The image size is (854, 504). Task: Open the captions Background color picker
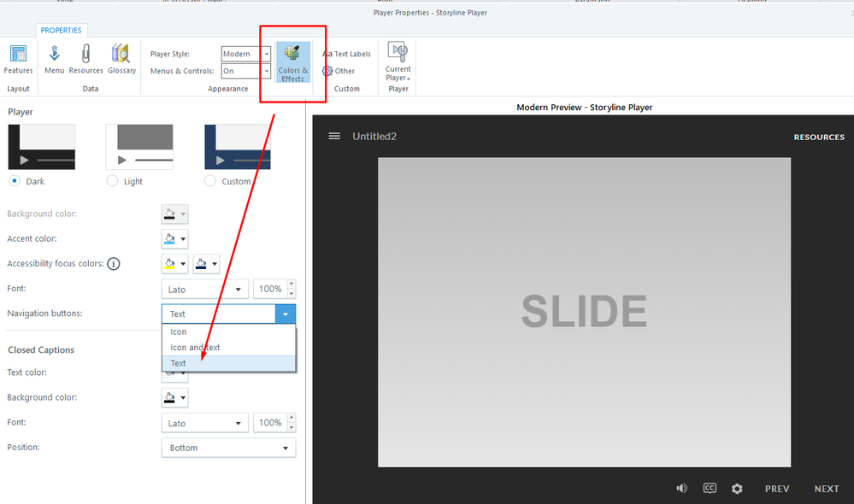175,398
